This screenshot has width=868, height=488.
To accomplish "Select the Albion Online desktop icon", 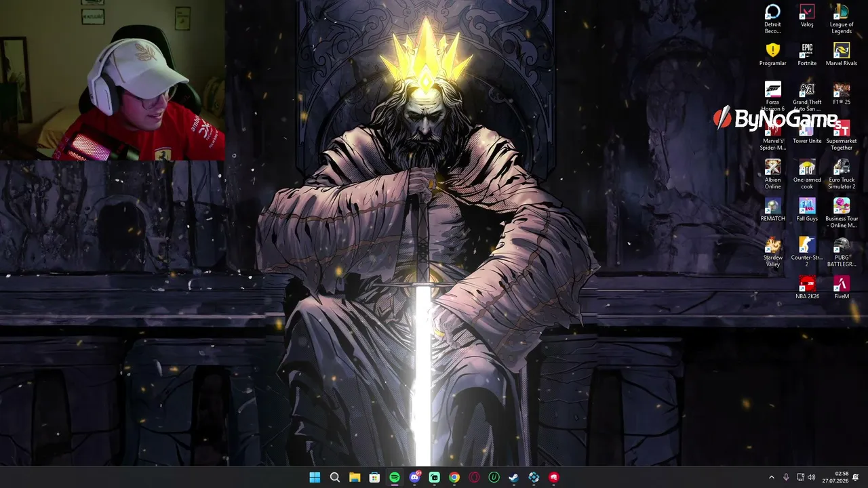I will (772, 174).
